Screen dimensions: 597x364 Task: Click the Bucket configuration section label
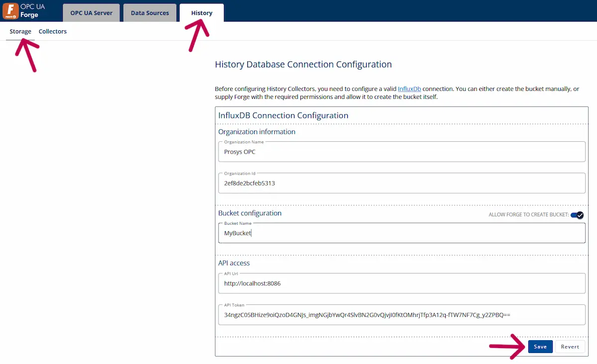(250, 213)
